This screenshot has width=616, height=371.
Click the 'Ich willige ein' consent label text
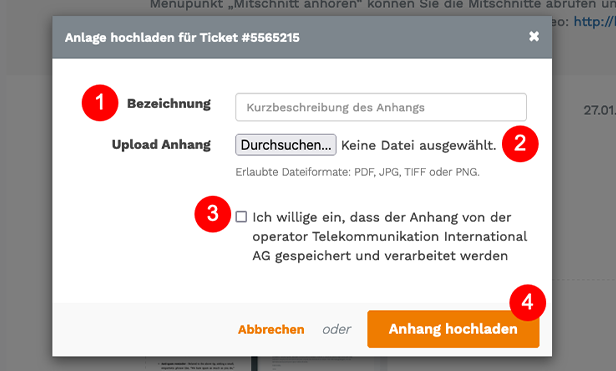(390, 236)
